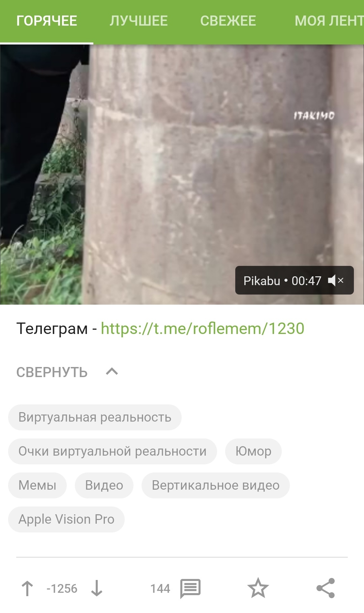Viewport: 364px width, 613px height.
Task: Click the СВЕРНУТЬ collapse label
Action: [x=52, y=372]
